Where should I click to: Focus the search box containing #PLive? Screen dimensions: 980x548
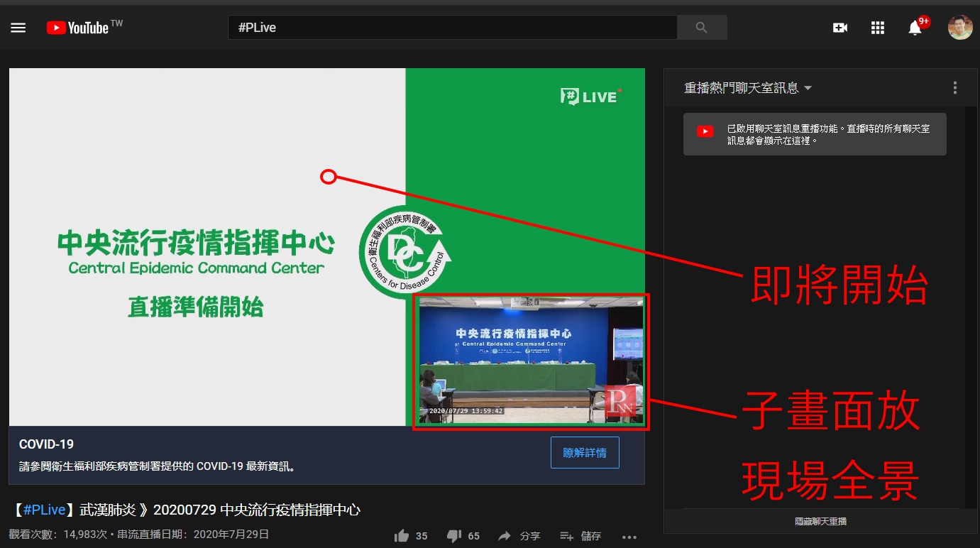click(453, 28)
